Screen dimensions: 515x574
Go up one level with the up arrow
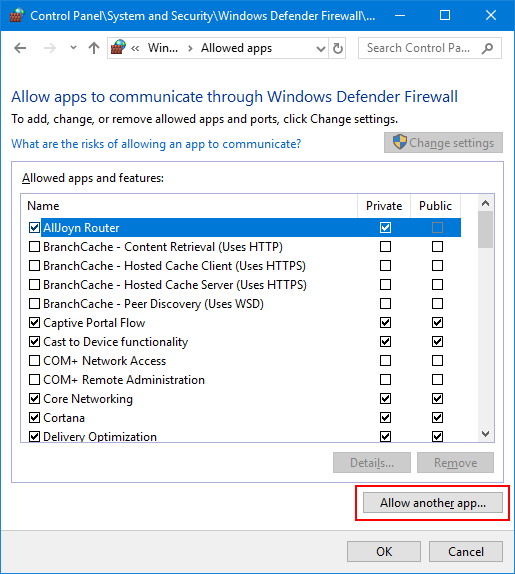tap(94, 48)
